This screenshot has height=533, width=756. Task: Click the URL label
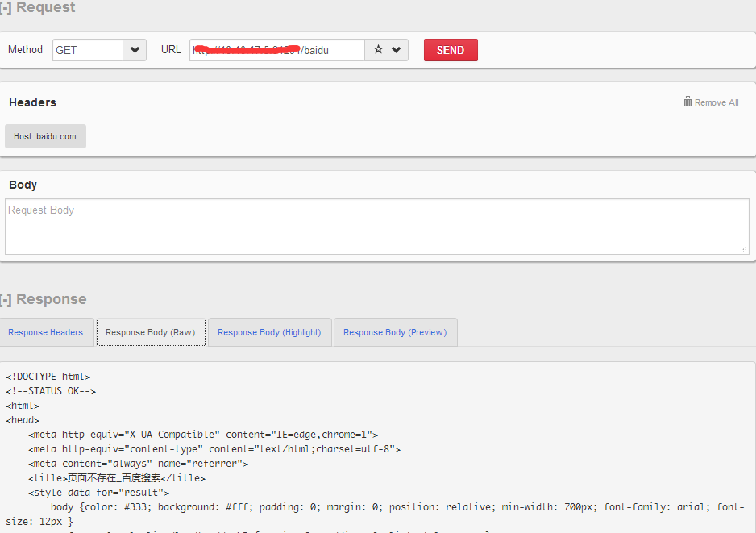coord(171,50)
